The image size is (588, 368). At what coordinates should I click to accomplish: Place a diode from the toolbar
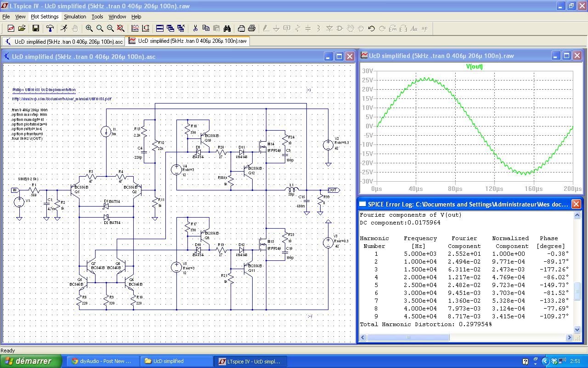pos(329,29)
